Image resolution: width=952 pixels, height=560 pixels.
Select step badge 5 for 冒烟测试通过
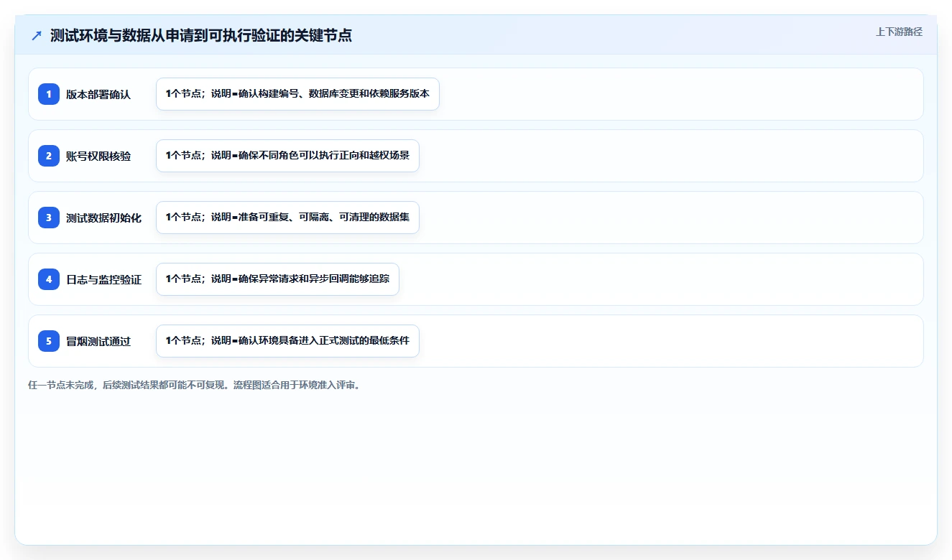pyautogui.click(x=49, y=341)
